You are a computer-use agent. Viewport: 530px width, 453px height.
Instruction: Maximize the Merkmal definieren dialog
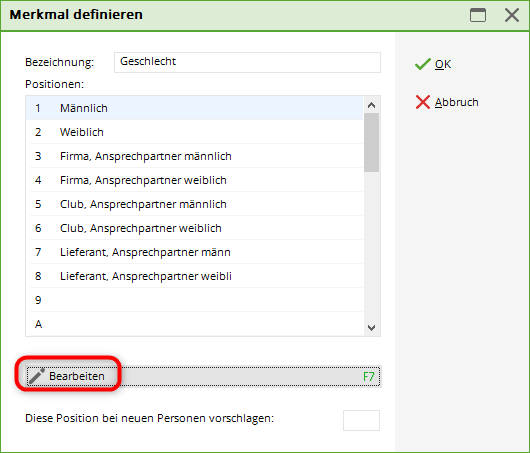[x=478, y=15]
